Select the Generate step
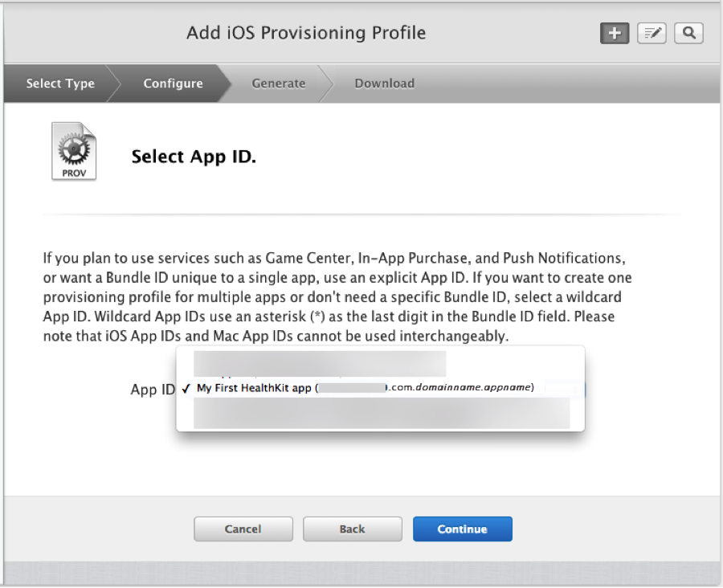723x588 pixels. 278,84
